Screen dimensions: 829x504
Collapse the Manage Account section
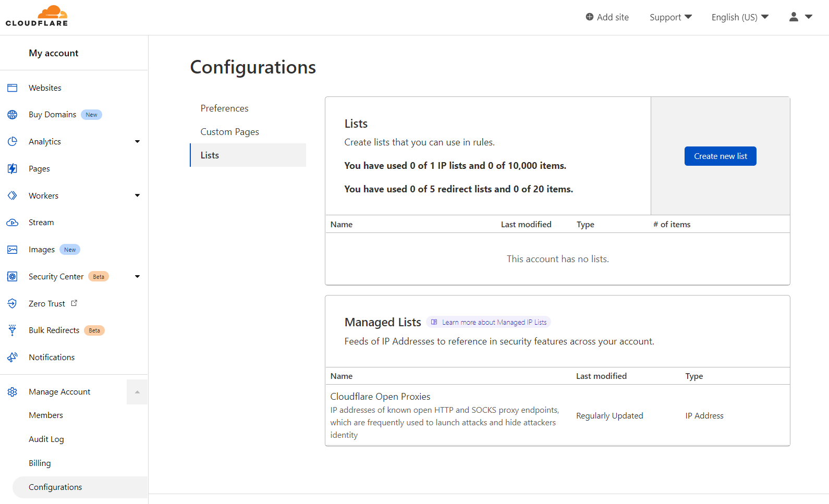137,392
